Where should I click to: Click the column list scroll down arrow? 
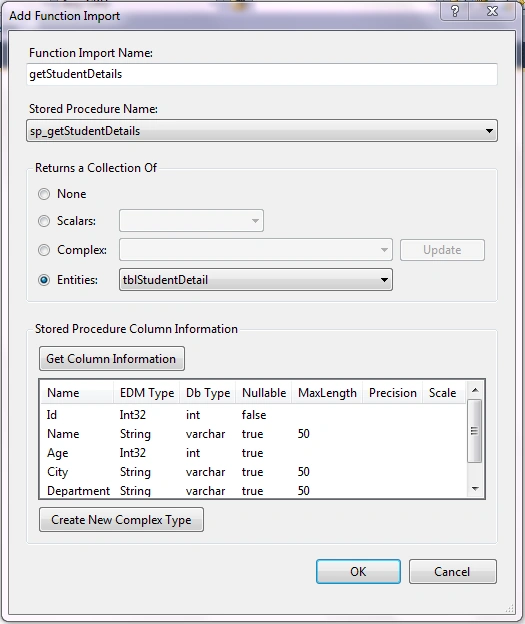475,489
